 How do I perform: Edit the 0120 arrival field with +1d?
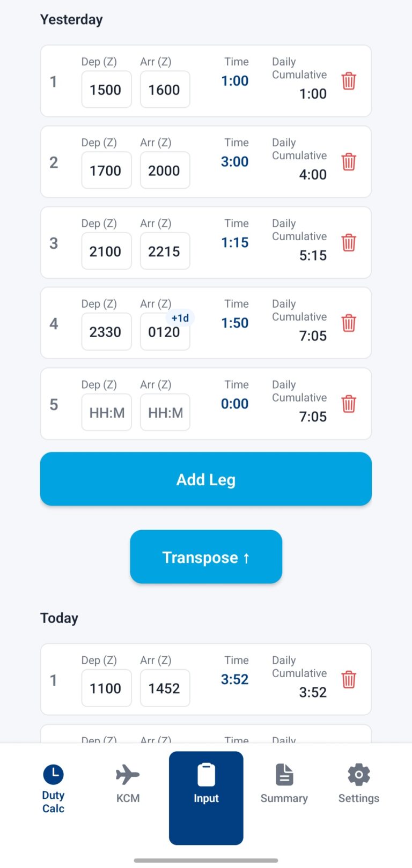coord(165,332)
